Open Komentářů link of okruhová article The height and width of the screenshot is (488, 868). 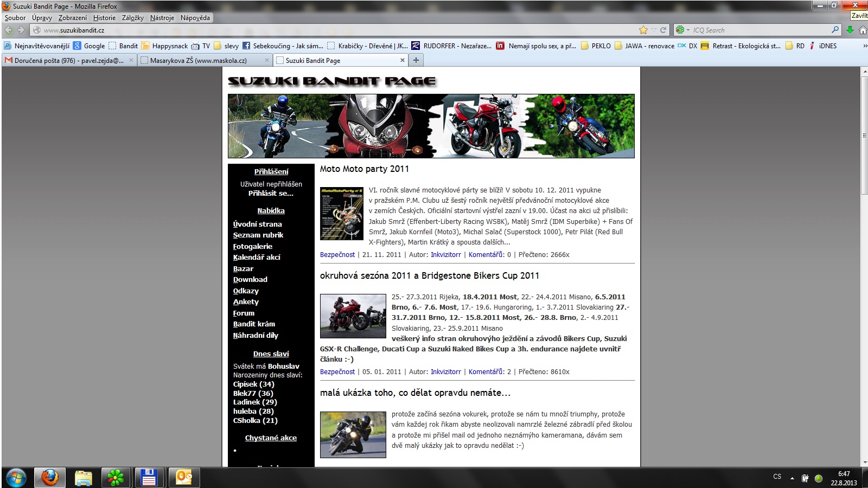tap(486, 372)
